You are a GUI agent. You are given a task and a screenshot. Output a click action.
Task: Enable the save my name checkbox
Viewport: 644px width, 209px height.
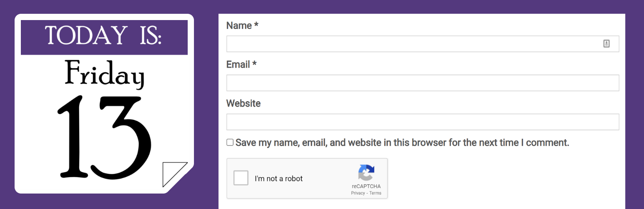tap(230, 143)
